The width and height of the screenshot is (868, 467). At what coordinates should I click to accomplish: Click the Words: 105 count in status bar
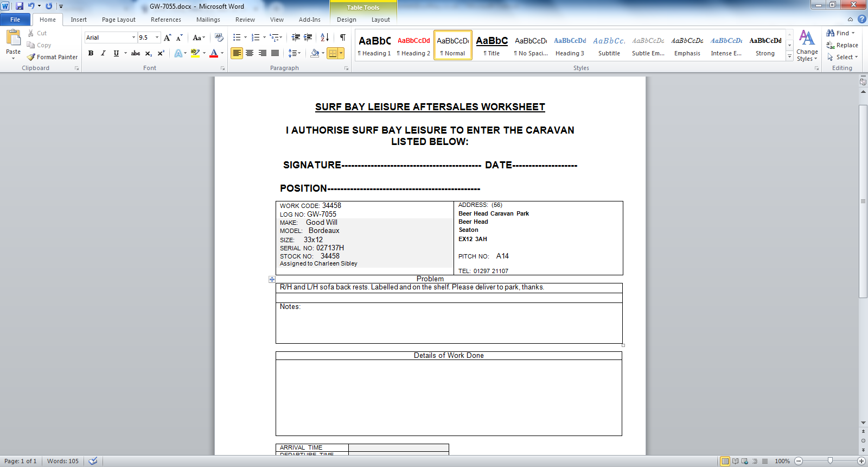pyautogui.click(x=63, y=461)
